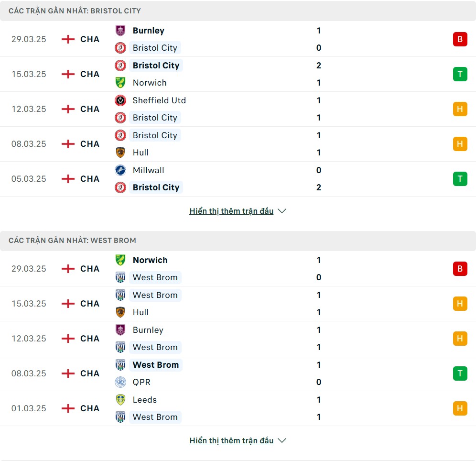Click red B result badge for Burnley match
Image resolution: width=476 pixels, height=461 pixels.
point(460,39)
